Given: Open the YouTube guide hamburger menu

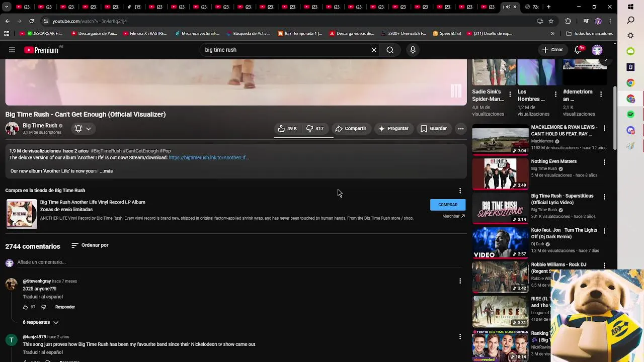Looking at the screenshot, I should click(x=12, y=50).
